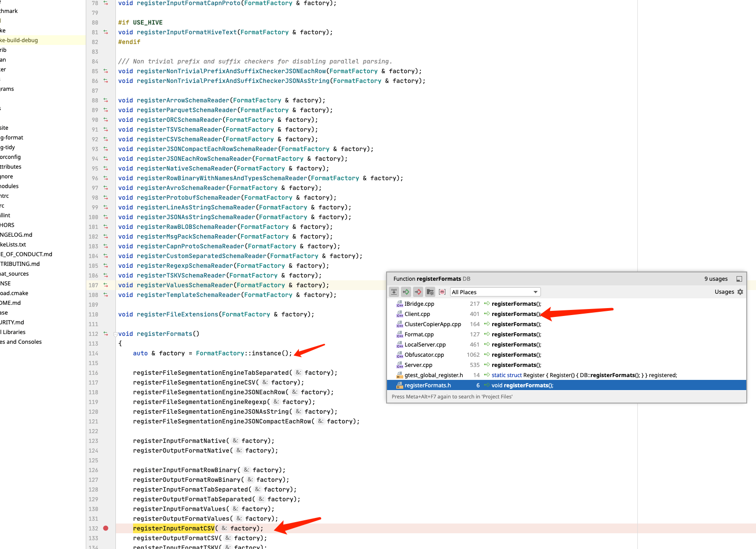Click the breakpoint dot on line 132
The image size is (756, 549).
pos(106,528)
